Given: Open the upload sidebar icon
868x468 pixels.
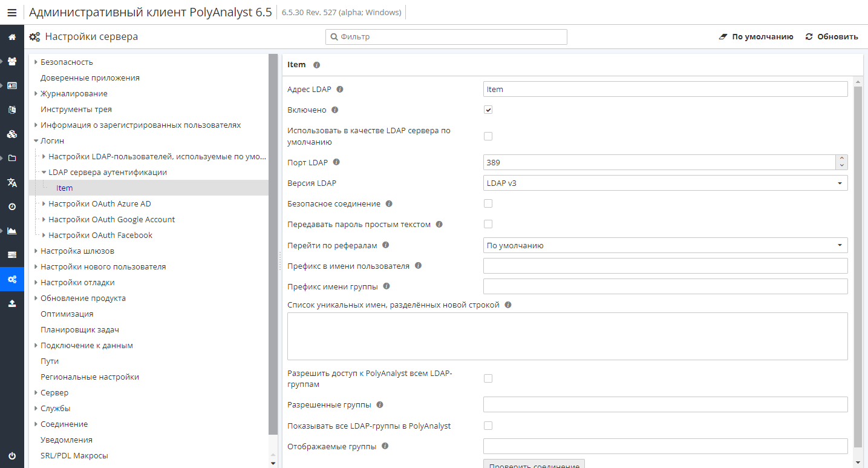Looking at the screenshot, I should coord(12,303).
